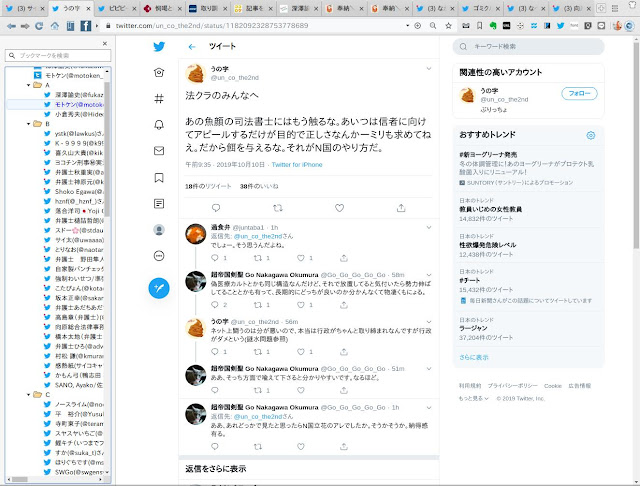Click the ブックマークを検索 search box

coord(58,55)
